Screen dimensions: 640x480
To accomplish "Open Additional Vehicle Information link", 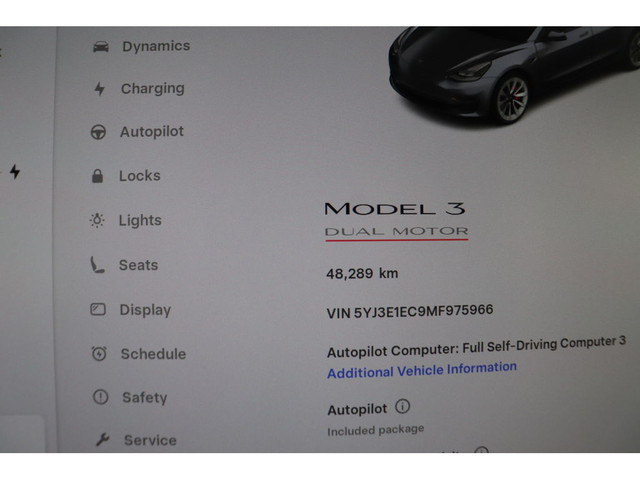I will tap(422, 370).
